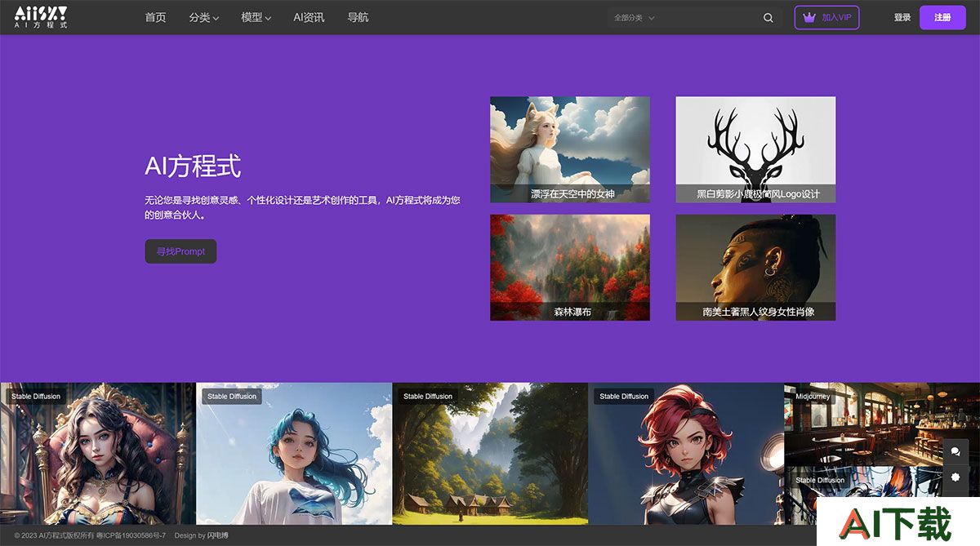The height and width of the screenshot is (546, 980).
Task: Open the 森林瀑布 image card
Action: [570, 267]
